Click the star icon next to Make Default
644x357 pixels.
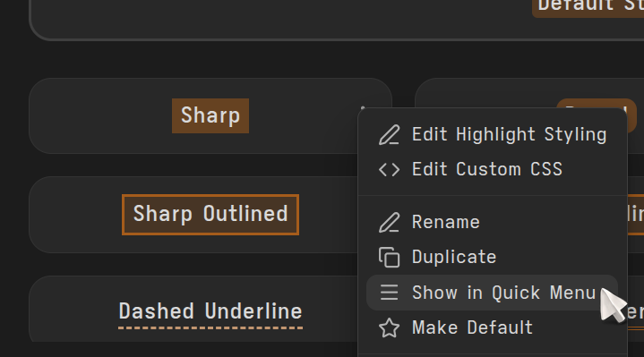point(389,327)
